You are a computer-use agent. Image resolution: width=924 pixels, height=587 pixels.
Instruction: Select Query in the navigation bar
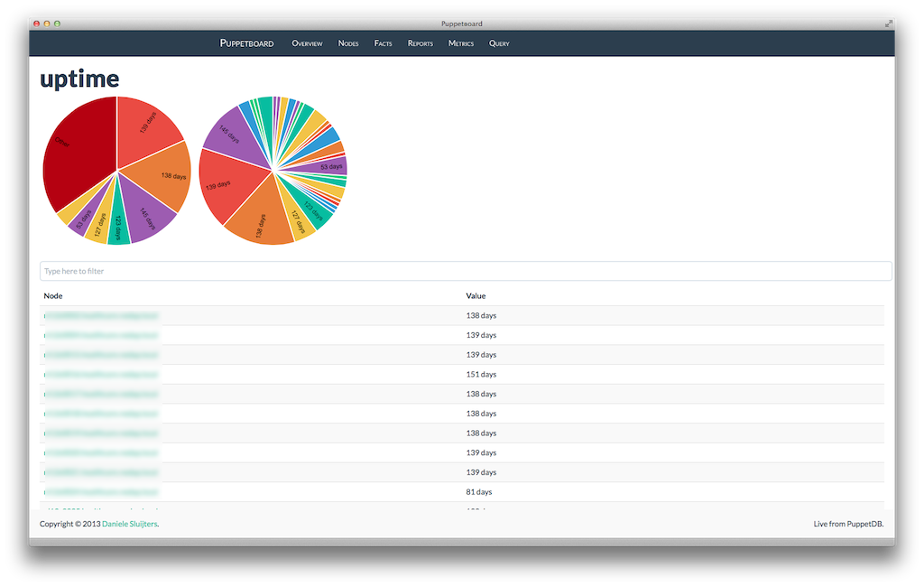pos(499,43)
